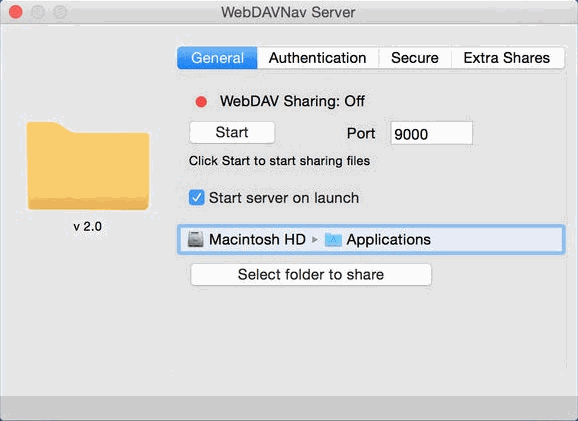This screenshot has width=578, height=421.
Task: Toggle Start server on launch checkbox
Action: 196,198
